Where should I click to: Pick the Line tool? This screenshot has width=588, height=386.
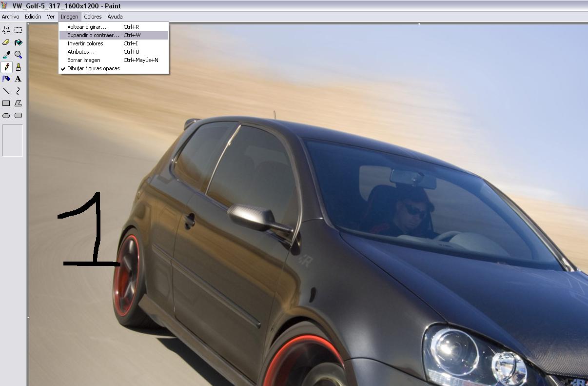[x=6, y=91]
